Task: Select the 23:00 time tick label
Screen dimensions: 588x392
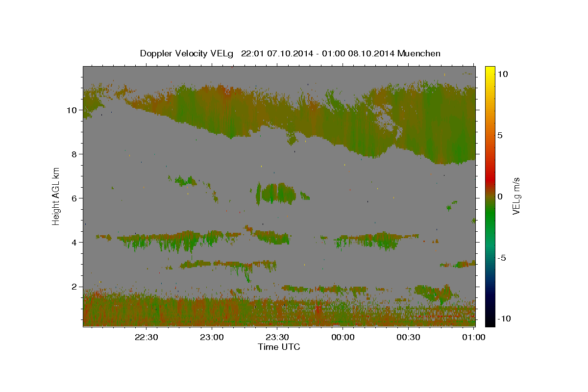Action: pos(212,337)
